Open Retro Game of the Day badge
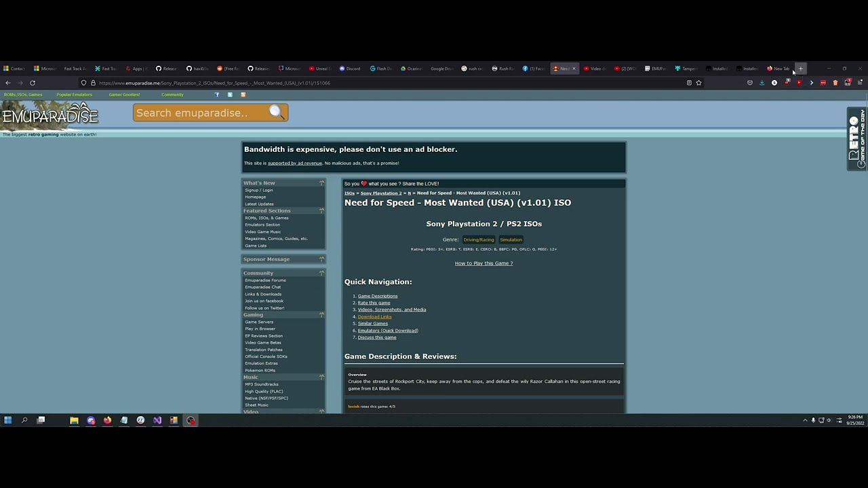 pyautogui.click(x=856, y=138)
